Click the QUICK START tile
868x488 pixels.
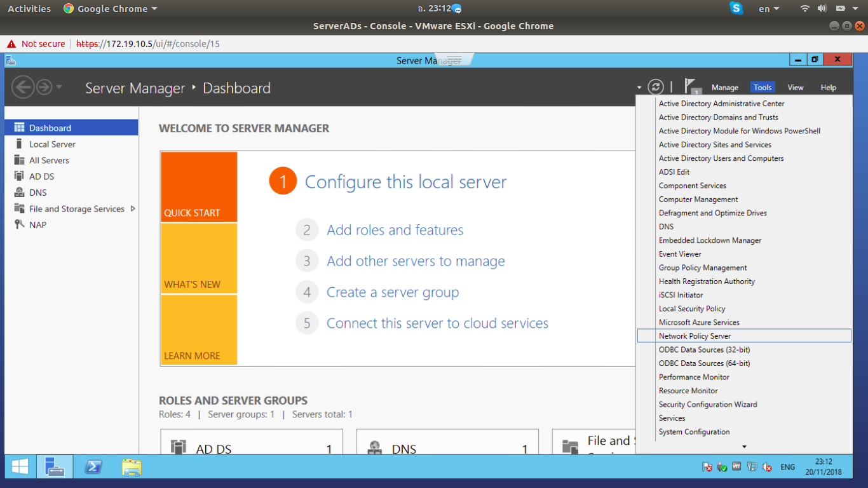199,187
